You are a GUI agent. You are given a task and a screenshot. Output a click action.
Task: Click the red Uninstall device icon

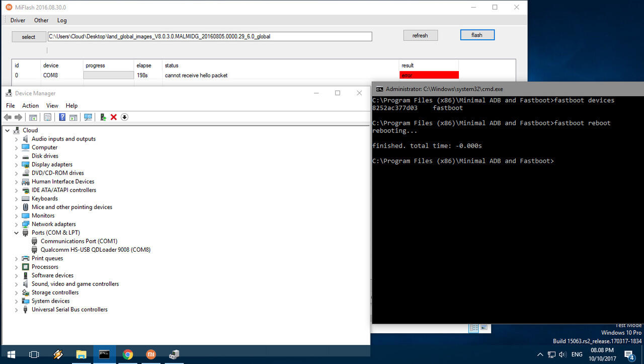[x=114, y=117]
